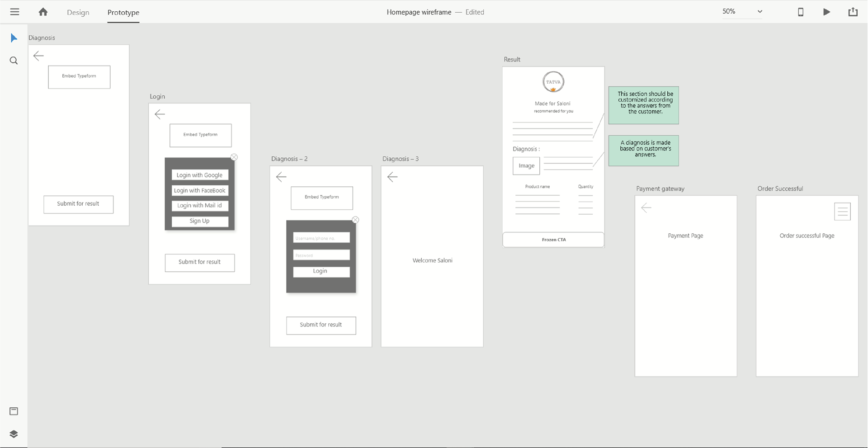Click back arrow in Payment gateway artboard
Image resolution: width=868 pixels, height=448 pixels.
pos(646,208)
